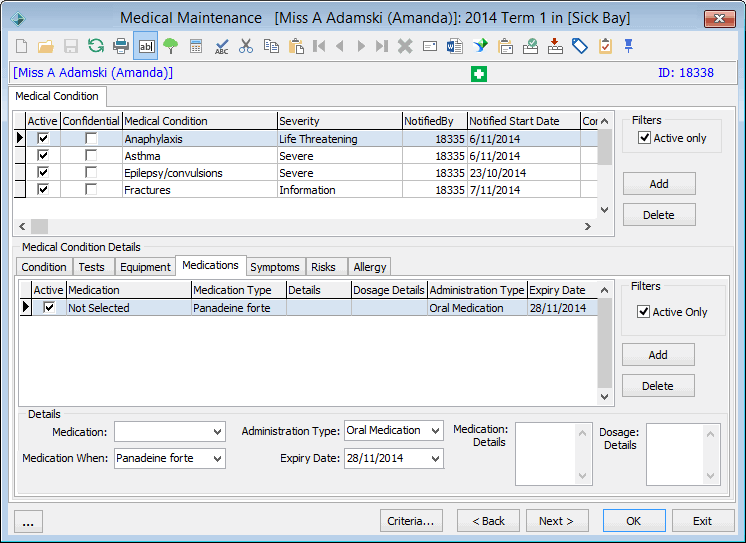The width and height of the screenshot is (746, 543).
Task: Switch to the Condition tab
Action: pyautogui.click(x=44, y=267)
